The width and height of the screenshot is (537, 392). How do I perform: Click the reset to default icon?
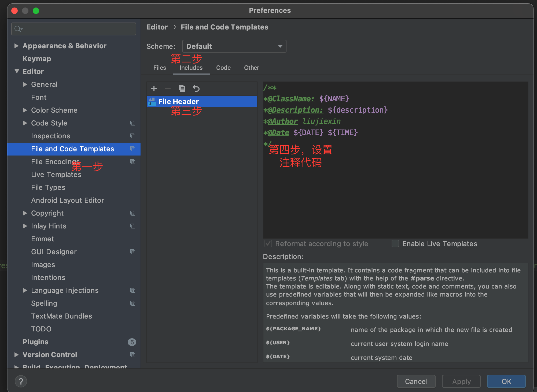[x=196, y=88]
